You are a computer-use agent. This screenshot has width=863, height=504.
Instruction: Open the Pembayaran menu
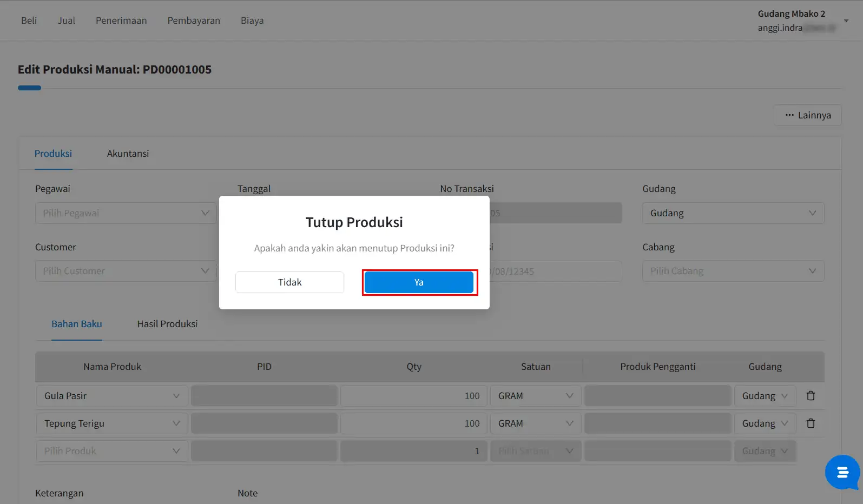pos(194,21)
